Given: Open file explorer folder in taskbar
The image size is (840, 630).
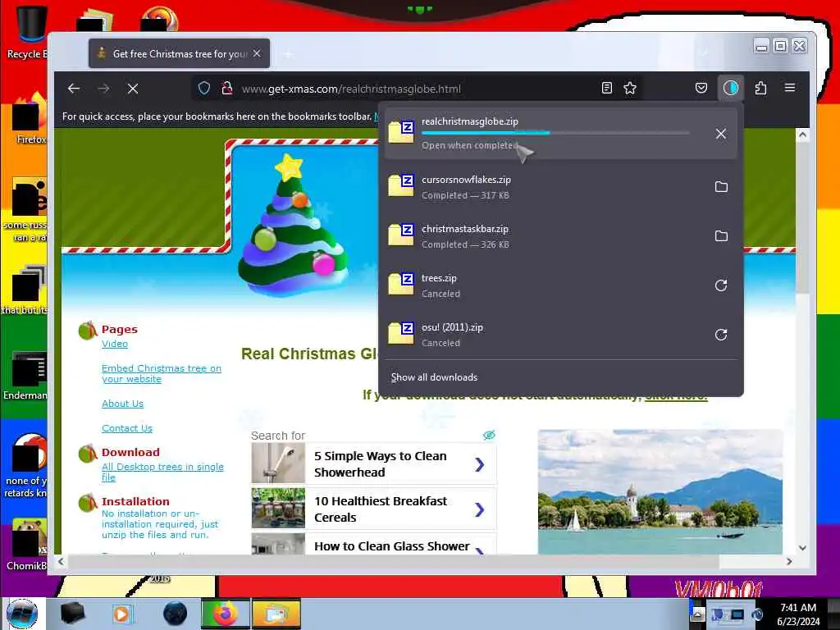Looking at the screenshot, I should pos(276,614).
